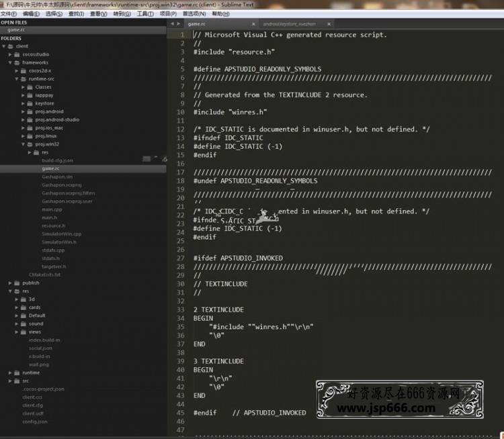Click the sound folder icon

point(24,324)
